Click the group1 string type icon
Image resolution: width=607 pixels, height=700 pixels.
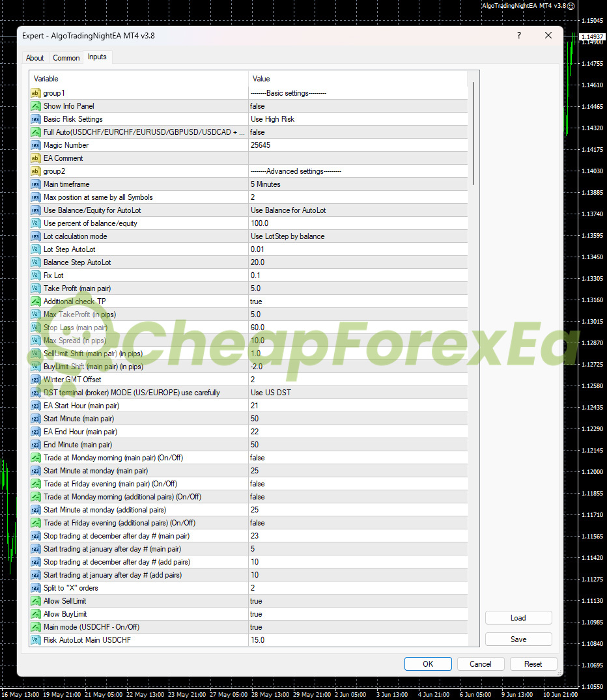pyautogui.click(x=36, y=93)
